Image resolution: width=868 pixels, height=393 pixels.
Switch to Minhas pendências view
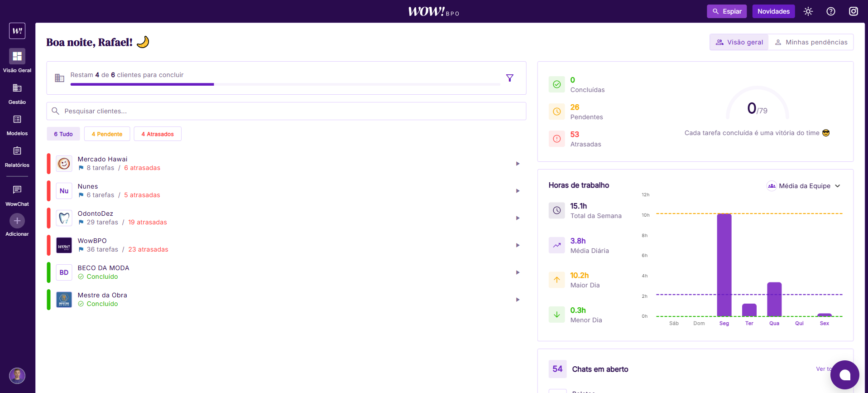tap(811, 42)
